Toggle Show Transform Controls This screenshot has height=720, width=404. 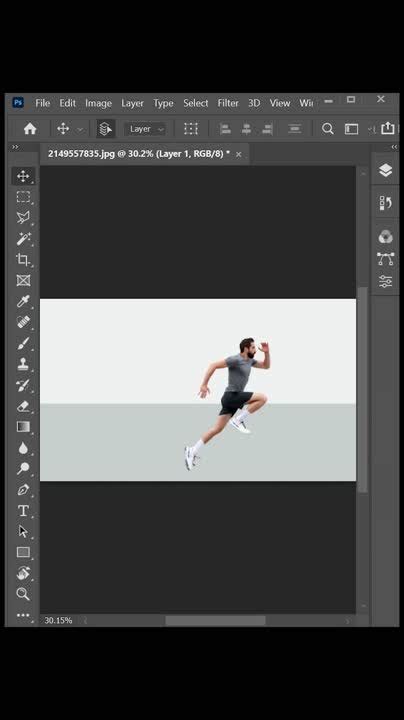(x=191, y=129)
